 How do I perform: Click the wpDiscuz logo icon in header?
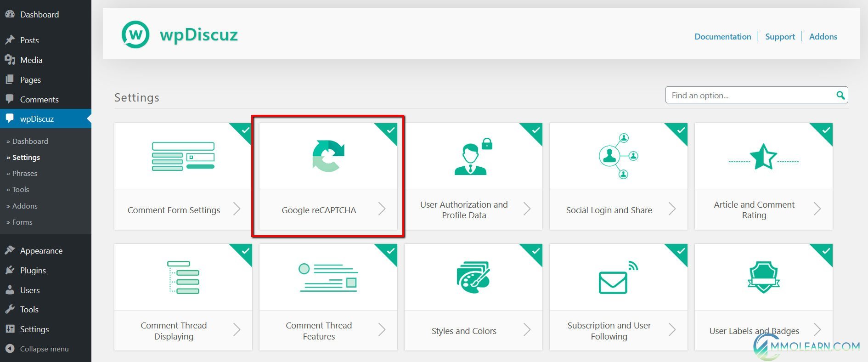135,34
